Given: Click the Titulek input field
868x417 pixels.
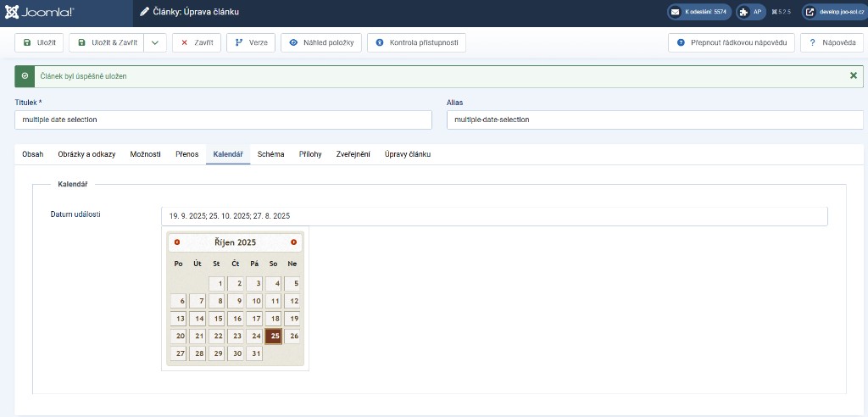Looking at the screenshot, I should [x=223, y=120].
